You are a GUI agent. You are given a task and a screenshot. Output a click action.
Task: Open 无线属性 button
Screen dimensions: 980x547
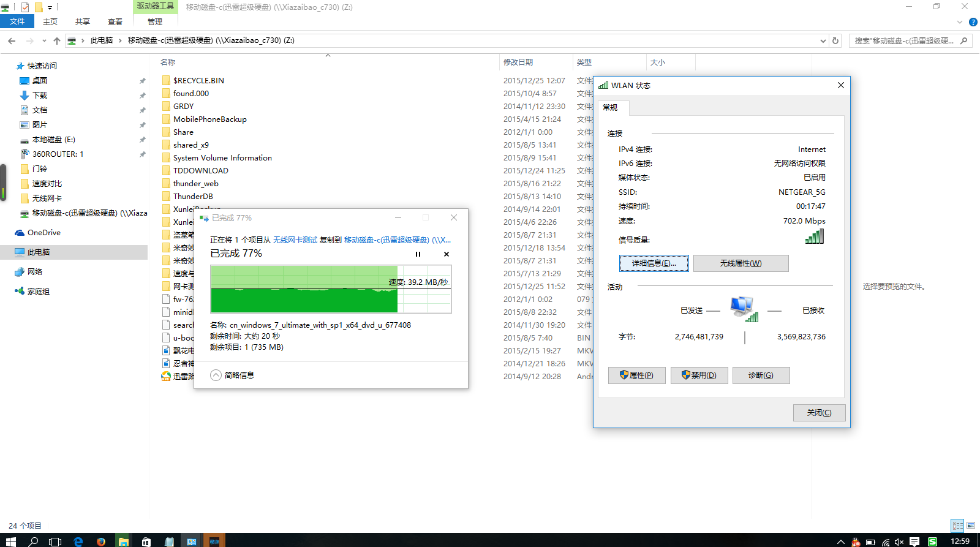(x=741, y=263)
